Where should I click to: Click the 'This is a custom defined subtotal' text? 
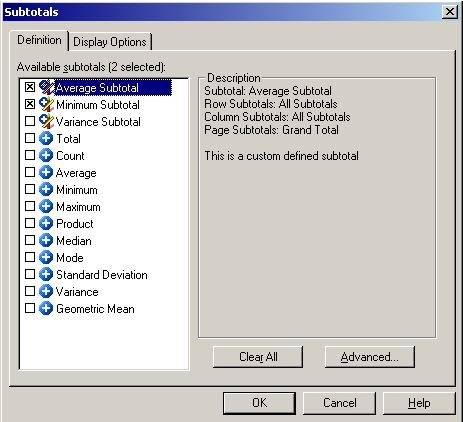[282, 156]
